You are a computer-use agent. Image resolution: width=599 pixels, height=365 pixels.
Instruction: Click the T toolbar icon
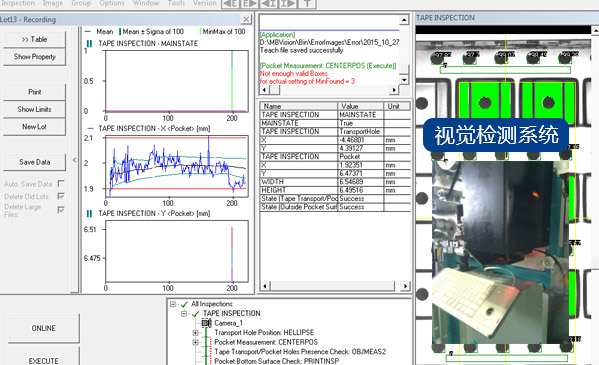(x=307, y=4)
